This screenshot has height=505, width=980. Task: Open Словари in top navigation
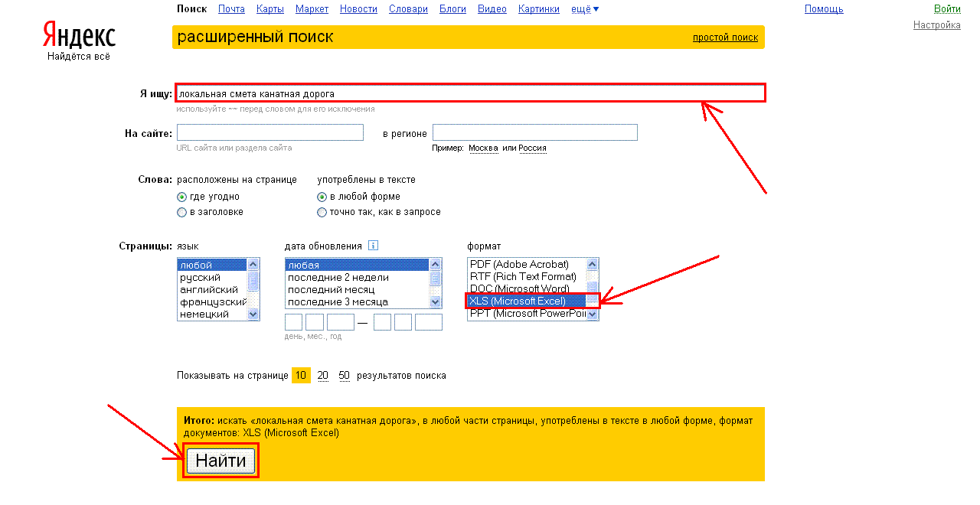(x=408, y=9)
